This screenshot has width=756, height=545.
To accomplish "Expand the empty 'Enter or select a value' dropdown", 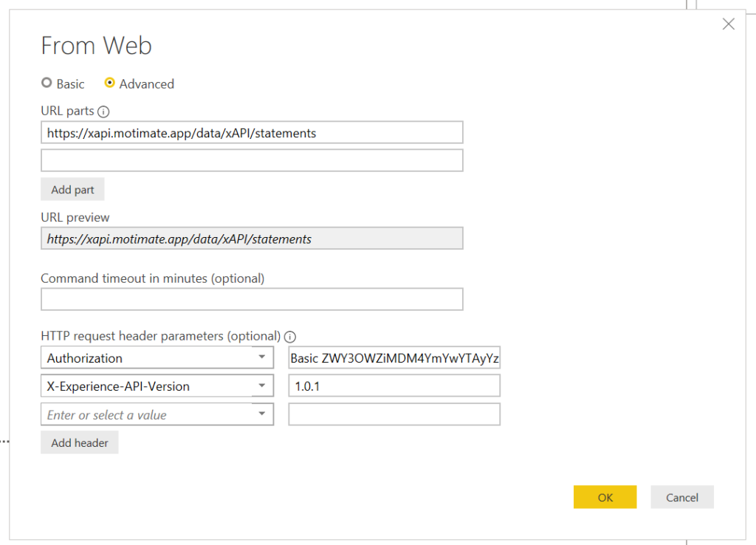I will tap(262, 414).
